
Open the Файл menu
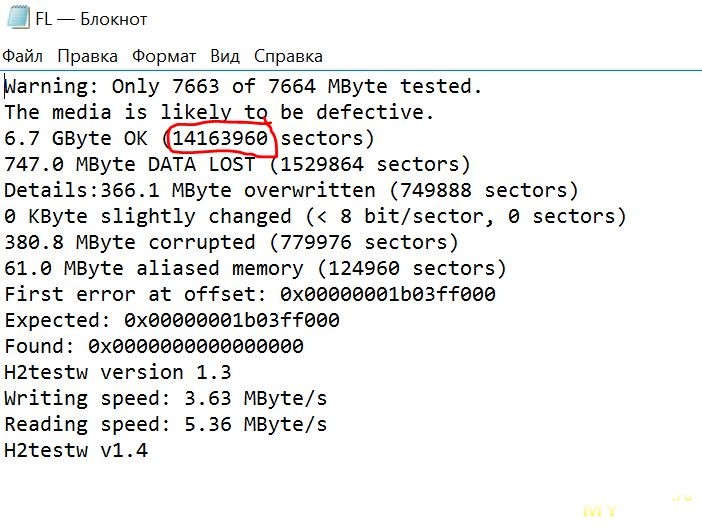pyautogui.click(x=22, y=56)
